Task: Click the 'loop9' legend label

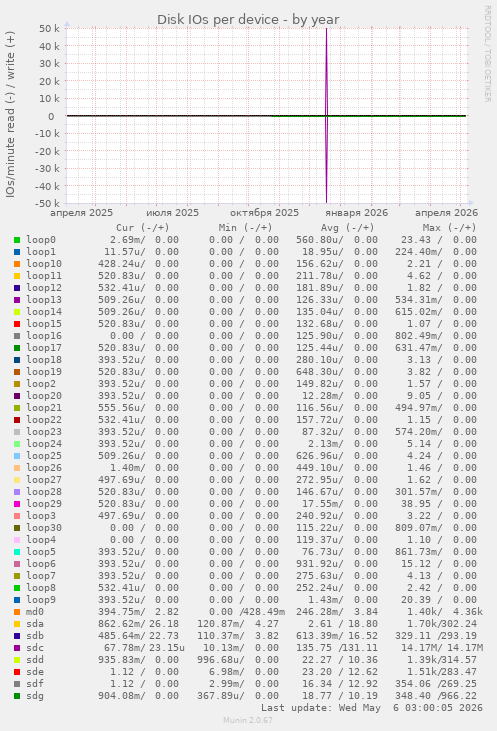Action: [x=41, y=600]
